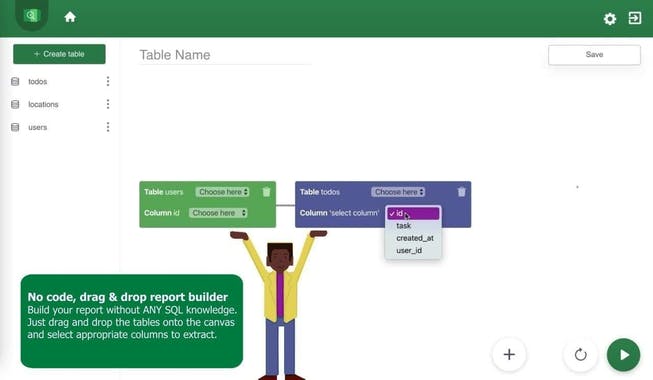Click the Save button

pos(594,55)
